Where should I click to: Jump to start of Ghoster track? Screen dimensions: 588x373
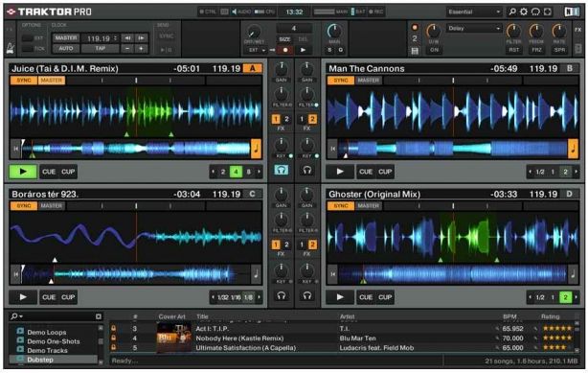click(332, 274)
